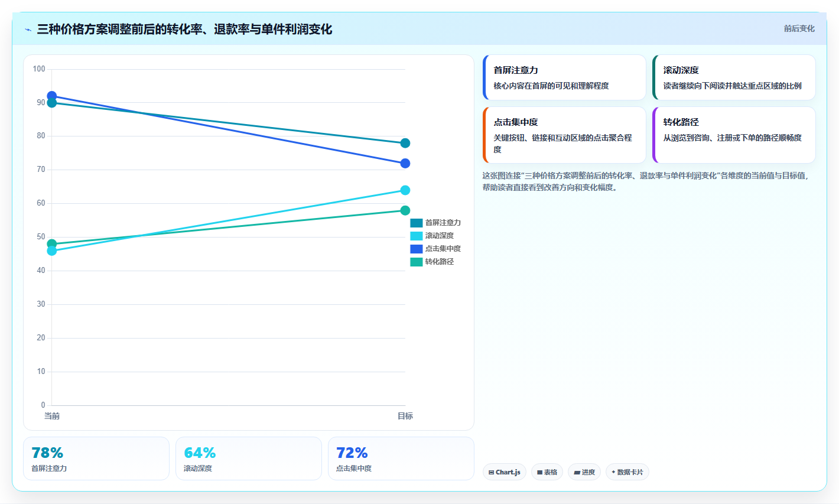Open the 点击集中度 description card
Screen dimensions: 839x504
[x=564, y=135]
